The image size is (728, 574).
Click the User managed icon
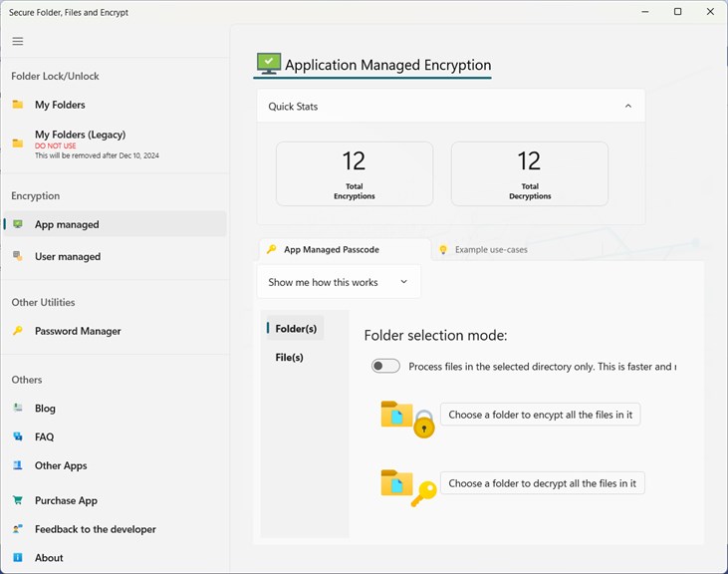point(18,256)
